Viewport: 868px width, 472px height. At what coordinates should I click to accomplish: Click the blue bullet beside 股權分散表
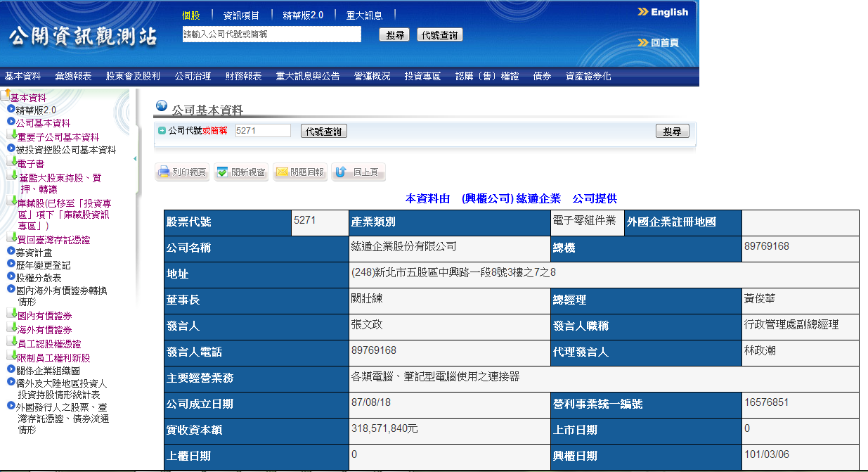[11, 276]
